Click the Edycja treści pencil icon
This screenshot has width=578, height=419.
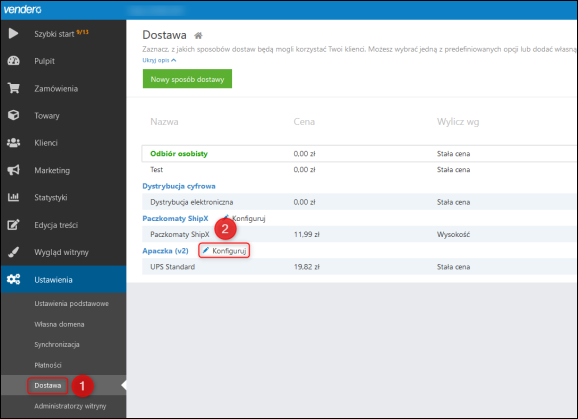coord(14,224)
